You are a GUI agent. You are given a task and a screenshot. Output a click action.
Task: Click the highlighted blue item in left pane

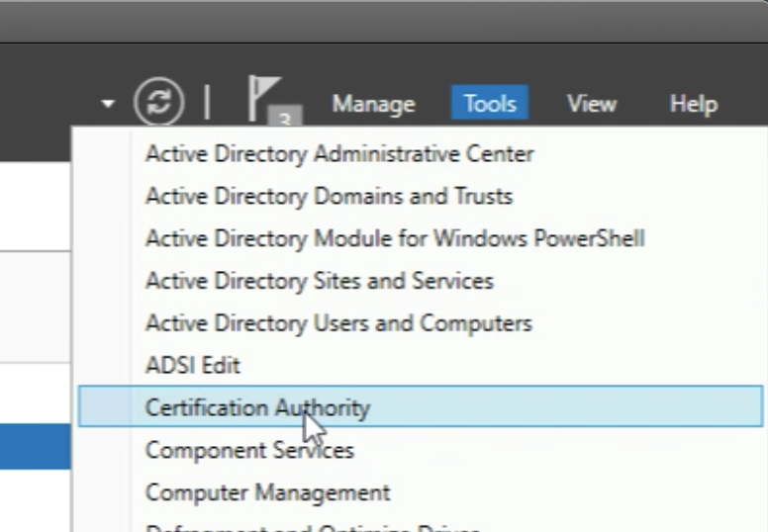click(35, 447)
